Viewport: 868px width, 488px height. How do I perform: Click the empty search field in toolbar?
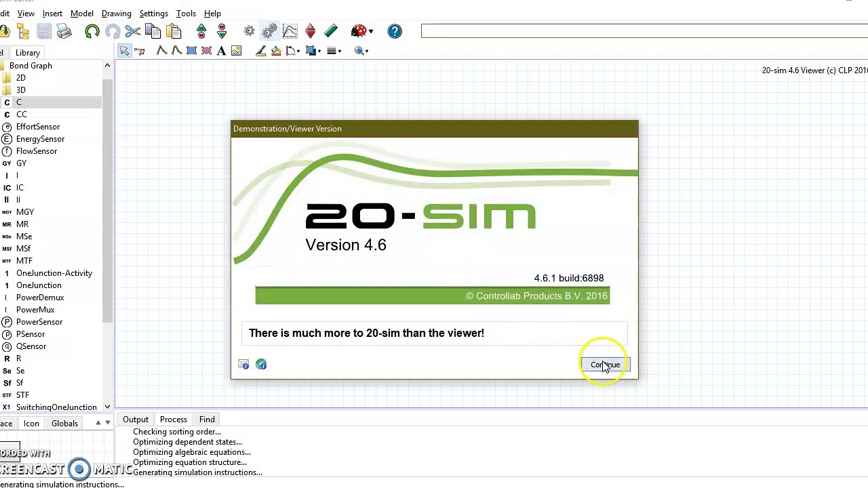click(x=644, y=30)
